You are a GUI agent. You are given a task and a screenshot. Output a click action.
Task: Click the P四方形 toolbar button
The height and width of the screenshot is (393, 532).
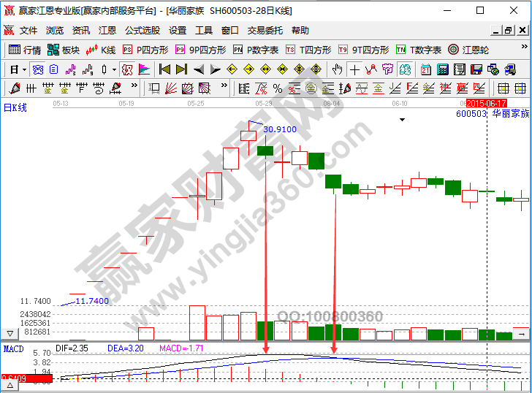click(x=145, y=50)
